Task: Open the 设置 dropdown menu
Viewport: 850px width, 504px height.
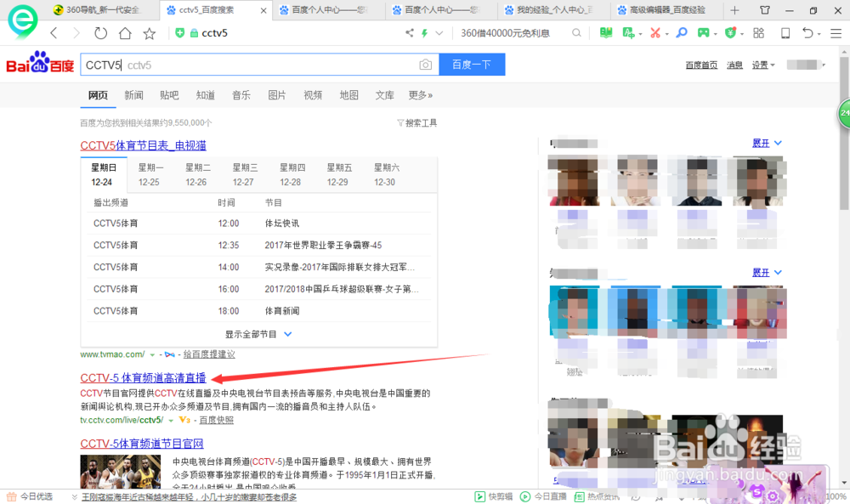Action: (763, 65)
